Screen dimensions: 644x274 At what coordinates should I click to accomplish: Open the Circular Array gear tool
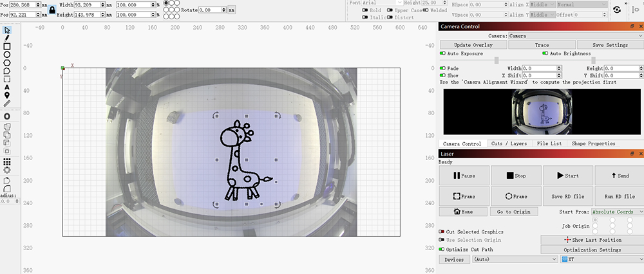[7, 170]
